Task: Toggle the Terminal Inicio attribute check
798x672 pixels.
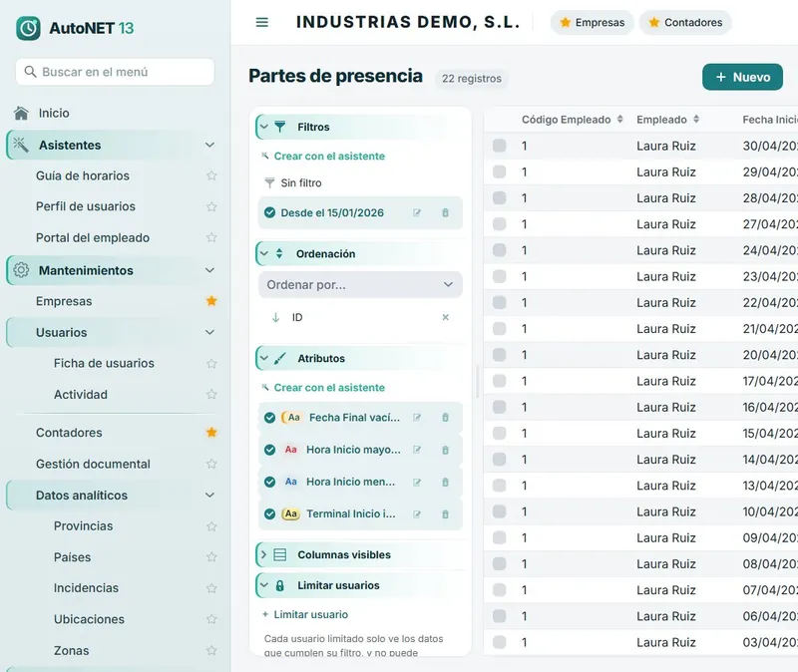Action: [x=269, y=513]
